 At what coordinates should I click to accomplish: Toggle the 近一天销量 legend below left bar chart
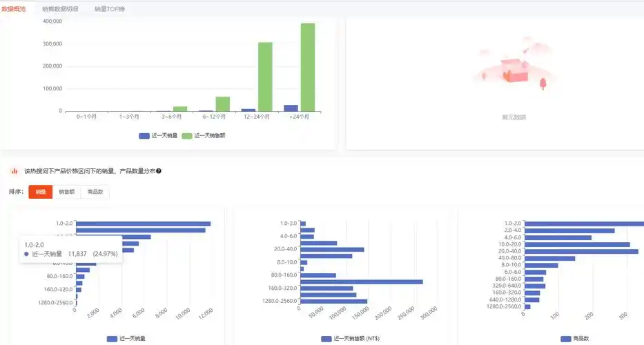coord(126,339)
